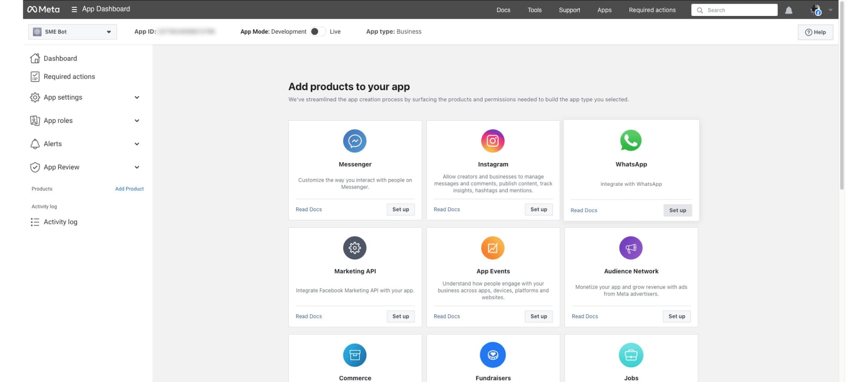Click the SME Bot app icon

click(x=37, y=32)
